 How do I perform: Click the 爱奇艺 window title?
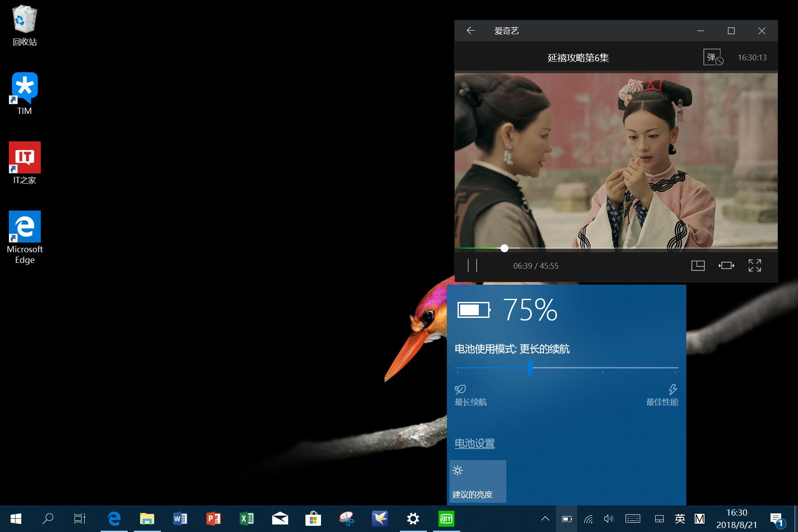click(506, 31)
